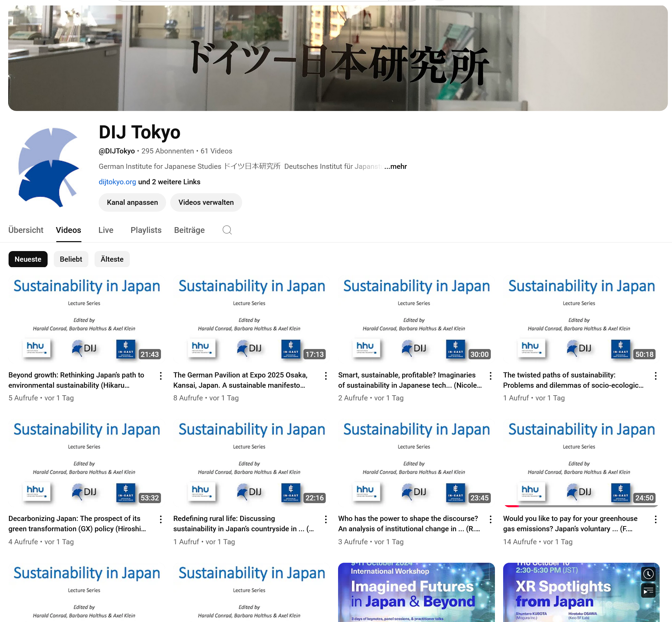Open 'Would you like to pay for your greenhouse' title
Screen dimensions: 672x622
click(570, 524)
